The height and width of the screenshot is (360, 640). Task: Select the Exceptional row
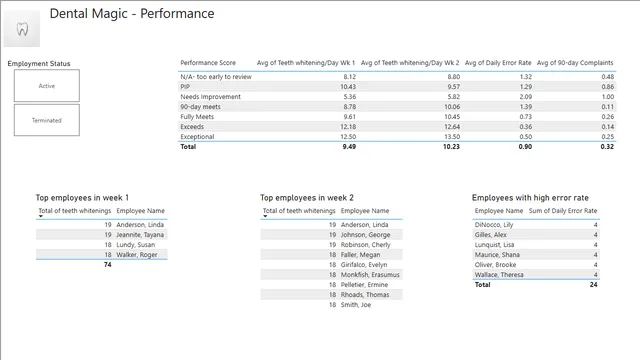(397, 137)
